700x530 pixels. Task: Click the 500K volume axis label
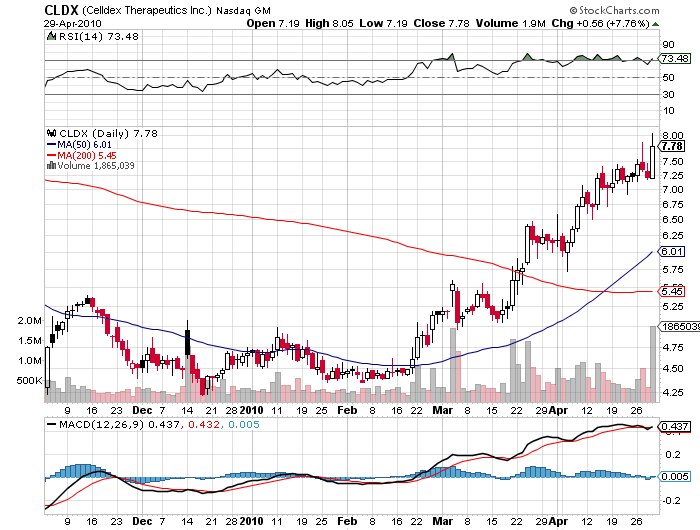[x=29, y=381]
